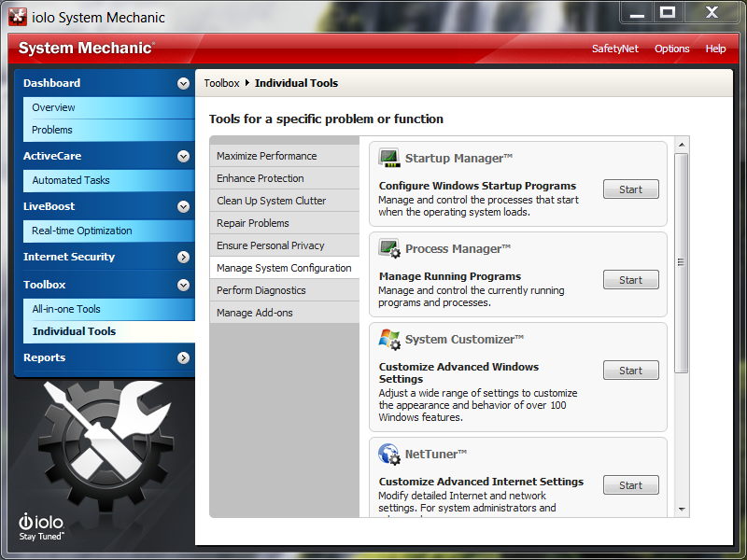Open SafetyNet
This screenshot has width=747, height=560.
pos(615,49)
